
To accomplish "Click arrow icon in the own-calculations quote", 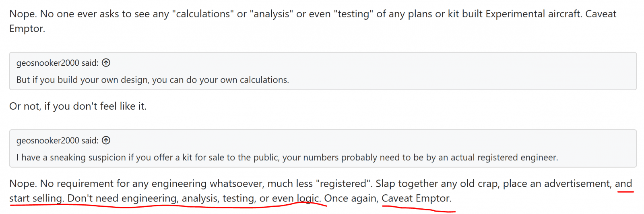I will click(x=106, y=63).
